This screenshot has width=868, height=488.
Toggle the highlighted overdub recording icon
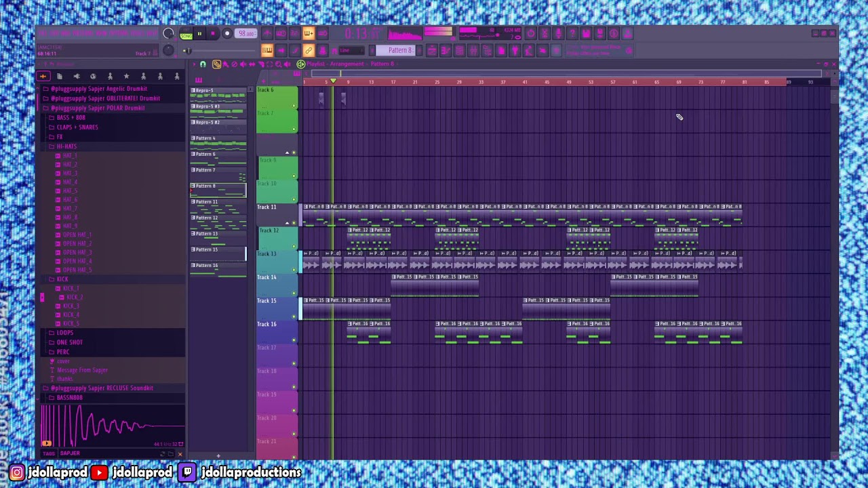(308, 33)
